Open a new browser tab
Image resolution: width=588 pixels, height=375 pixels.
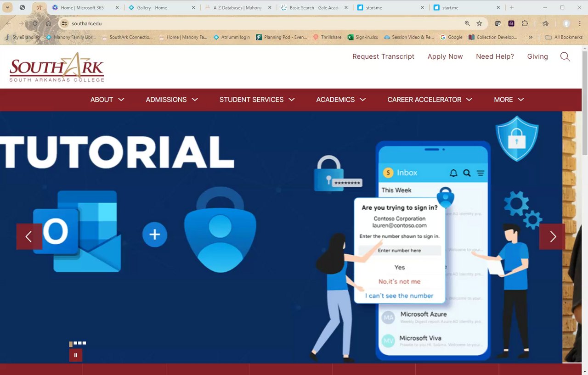(x=512, y=8)
